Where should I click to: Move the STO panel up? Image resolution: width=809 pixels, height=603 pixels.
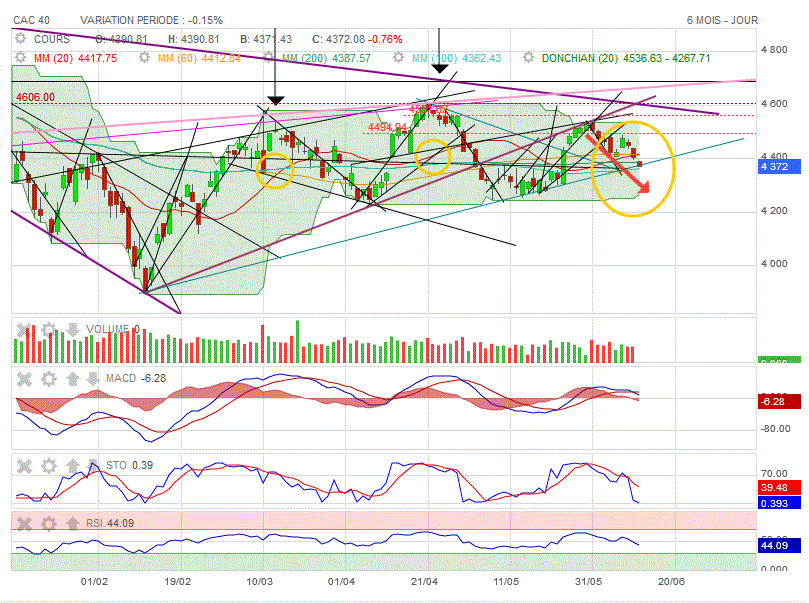[x=72, y=466]
